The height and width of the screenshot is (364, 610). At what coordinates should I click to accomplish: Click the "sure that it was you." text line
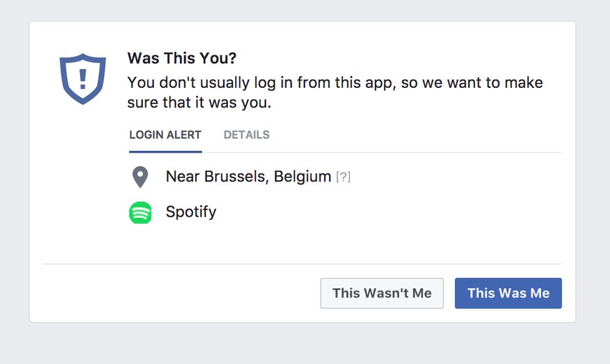point(199,103)
